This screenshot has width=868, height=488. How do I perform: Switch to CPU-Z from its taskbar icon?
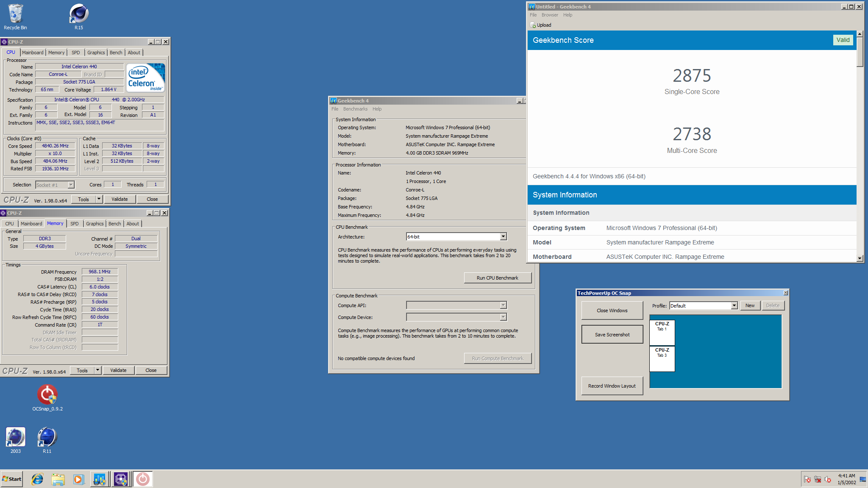tap(121, 479)
